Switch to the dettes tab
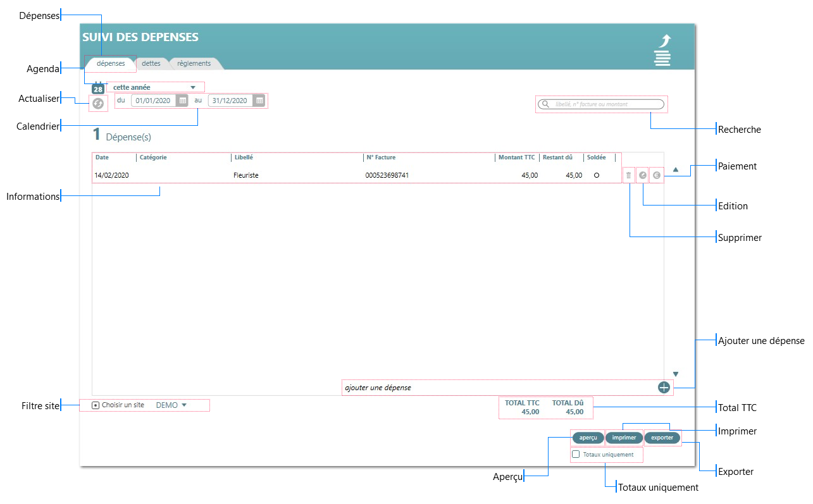This screenshot has height=504, width=813. pyautogui.click(x=151, y=63)
